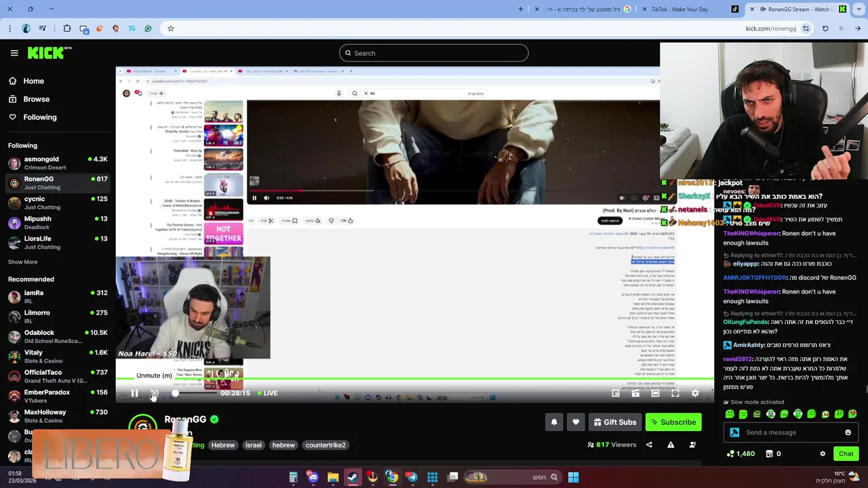Share the stream using share icon
This screenshot has width=868, height=488.
click(649, 445)
